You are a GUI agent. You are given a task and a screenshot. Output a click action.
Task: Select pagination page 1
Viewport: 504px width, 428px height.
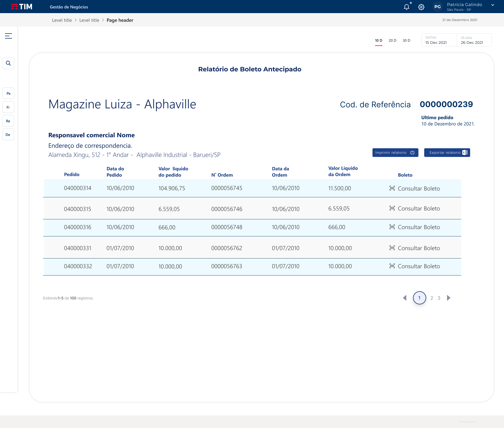pos(419,298)
